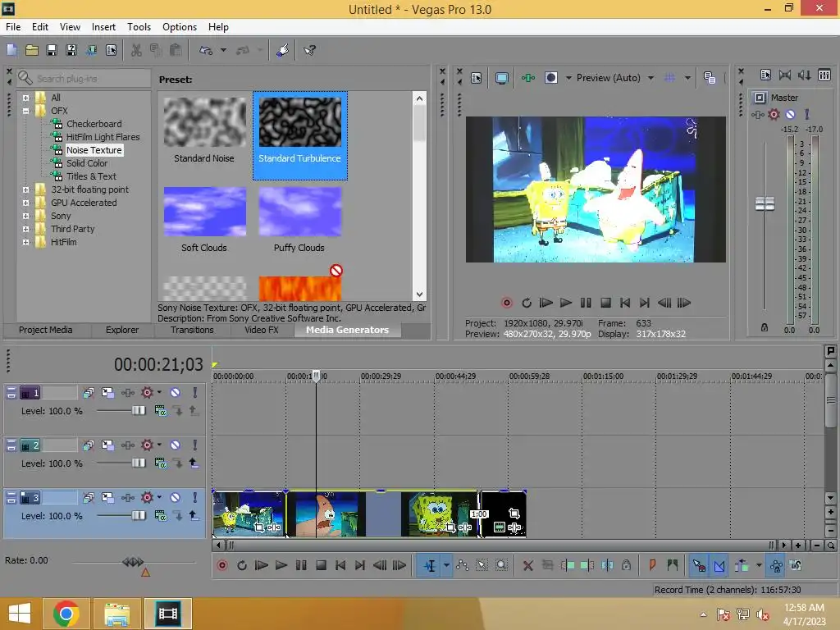Image resolution: width=840 pixels, height=630 pixels.
Task: Click the New project icon
Action: (x=11, y=50)
